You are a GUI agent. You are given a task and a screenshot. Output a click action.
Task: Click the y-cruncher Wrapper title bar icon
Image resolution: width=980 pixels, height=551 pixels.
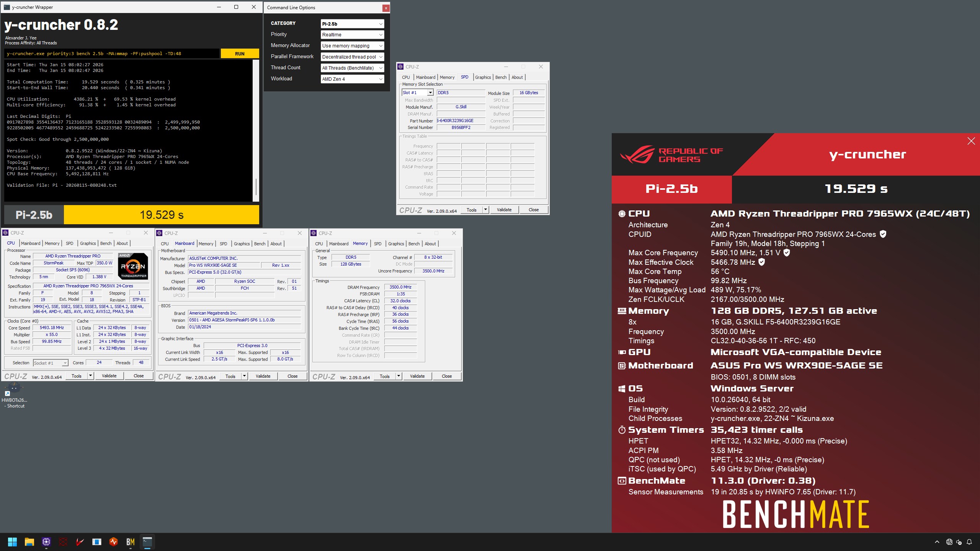click(7, 7)
